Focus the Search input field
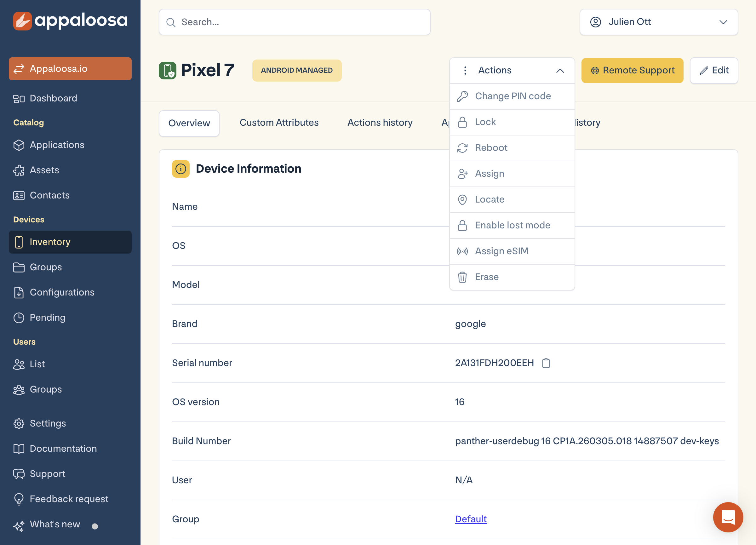 (x=295, y=22)
